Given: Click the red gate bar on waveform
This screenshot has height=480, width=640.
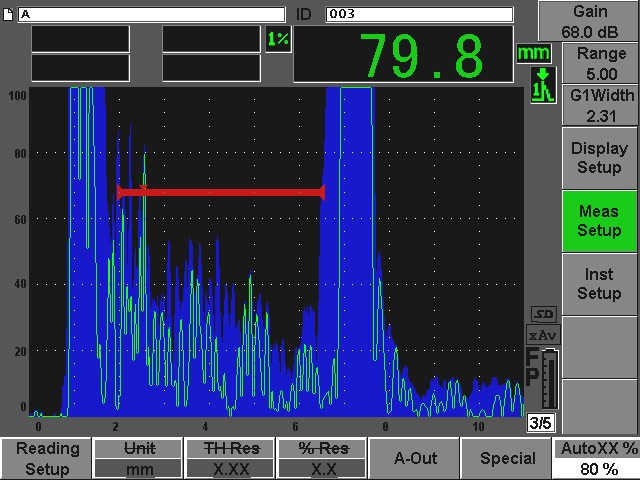Looking at the screenshot, I should pos(220,192).
